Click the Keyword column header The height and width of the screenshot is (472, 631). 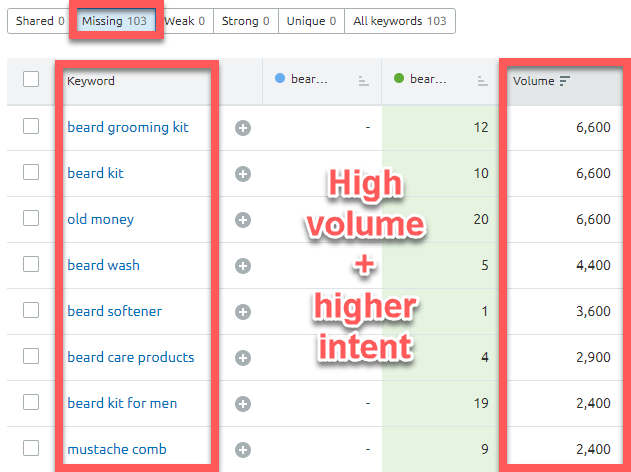click(x=91, y=81)
